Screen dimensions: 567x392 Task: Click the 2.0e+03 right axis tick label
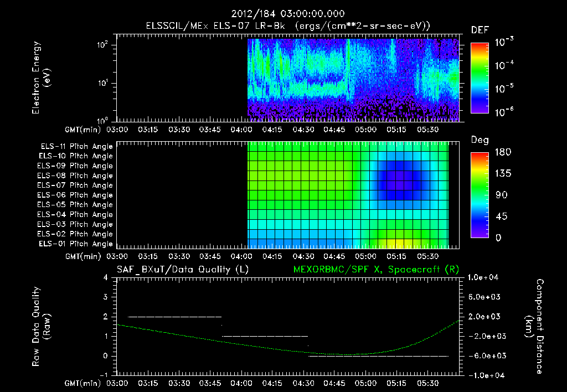[484, 316]
